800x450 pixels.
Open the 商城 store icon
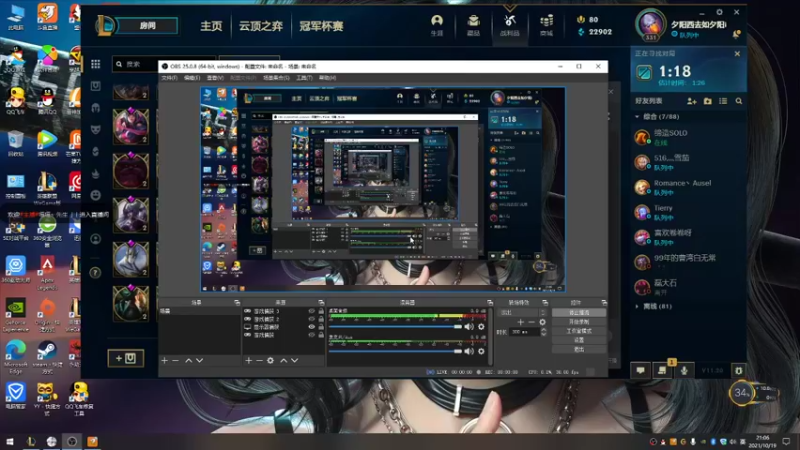546,24
